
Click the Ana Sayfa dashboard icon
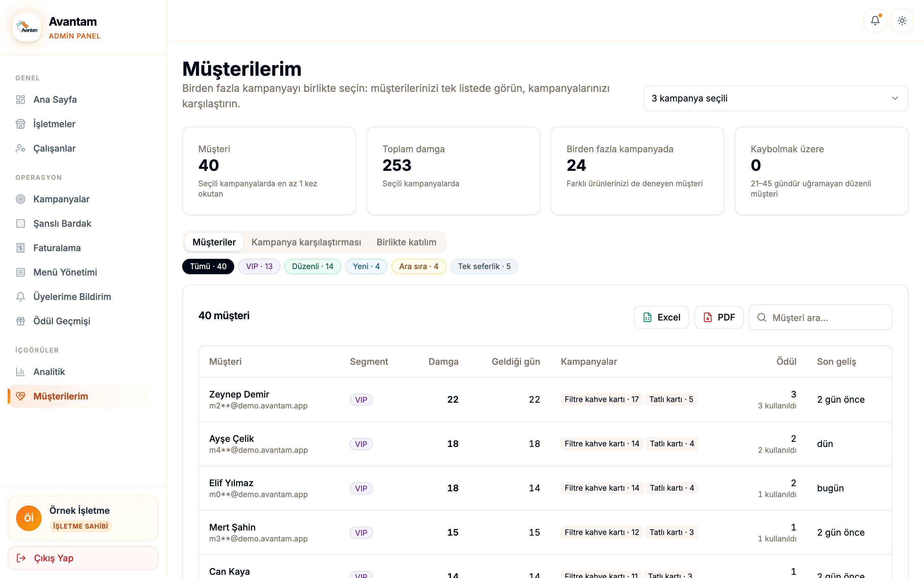point(21,100)
